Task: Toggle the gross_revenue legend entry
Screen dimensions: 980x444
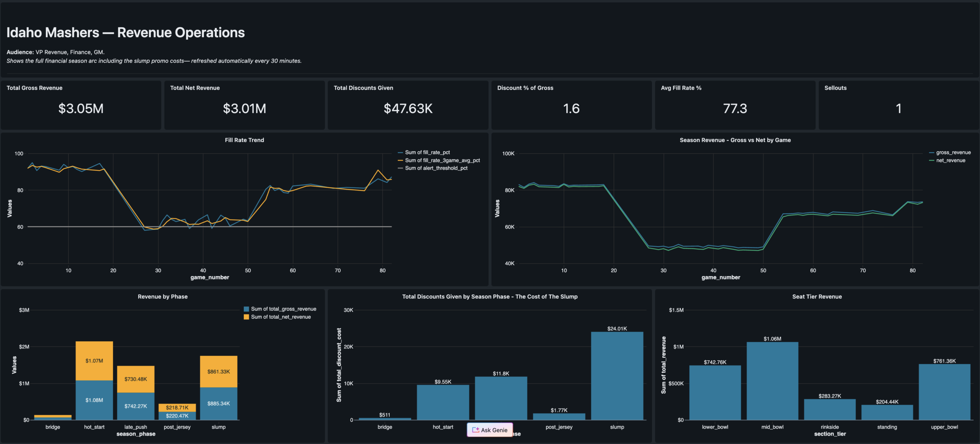Action: [x=950, y=152]
